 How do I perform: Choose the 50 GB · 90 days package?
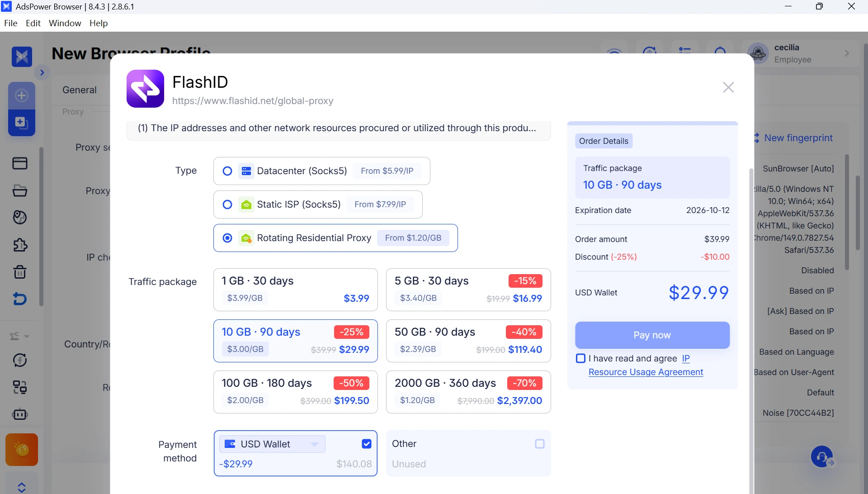pyautogui.click(x=468, y=341)
